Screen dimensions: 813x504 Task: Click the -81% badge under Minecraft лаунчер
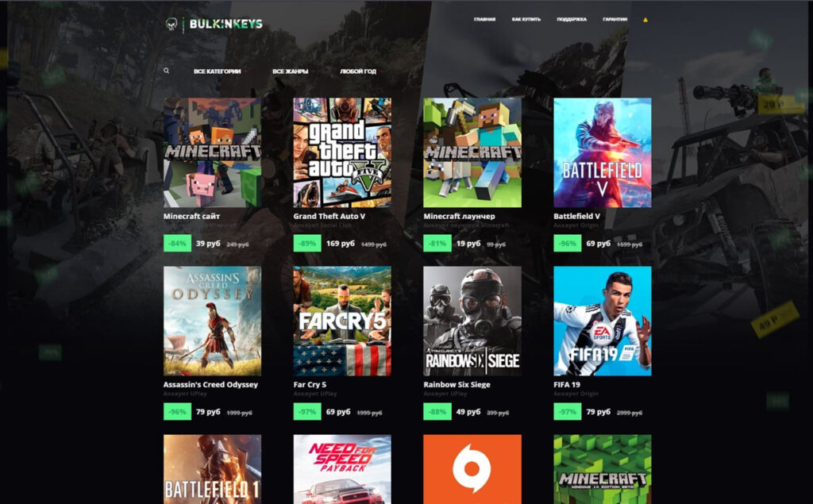click(437, 243)
